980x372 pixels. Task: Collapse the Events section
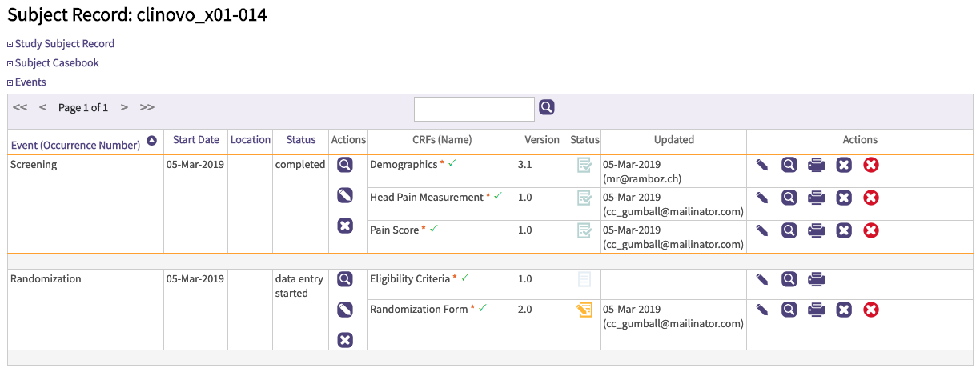(x=30, y=82)
